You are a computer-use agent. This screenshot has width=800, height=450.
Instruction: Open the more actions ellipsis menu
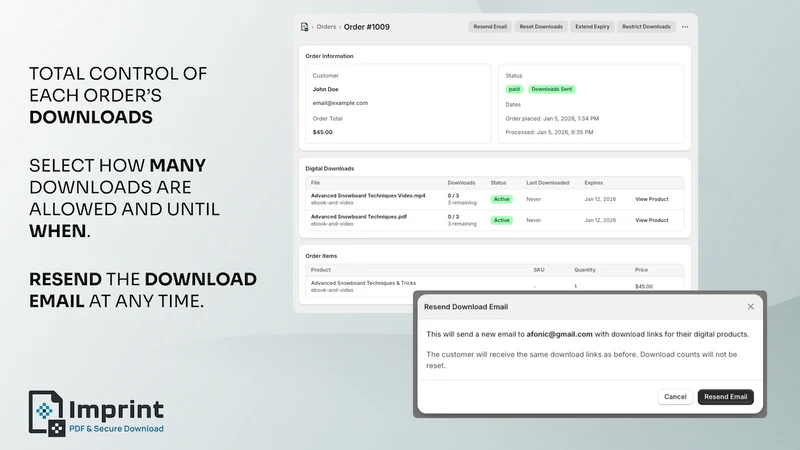click(685, 27)
